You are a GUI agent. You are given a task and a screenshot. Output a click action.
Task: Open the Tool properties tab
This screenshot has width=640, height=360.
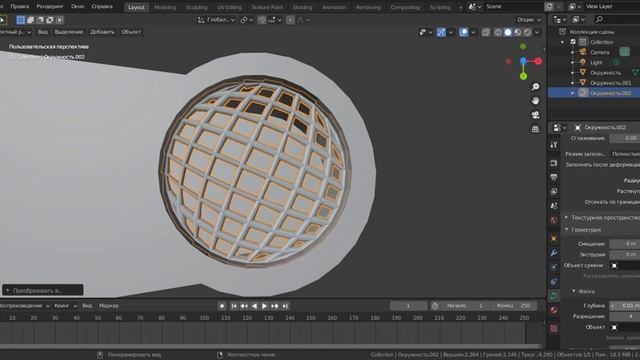[x=554, y=145]
